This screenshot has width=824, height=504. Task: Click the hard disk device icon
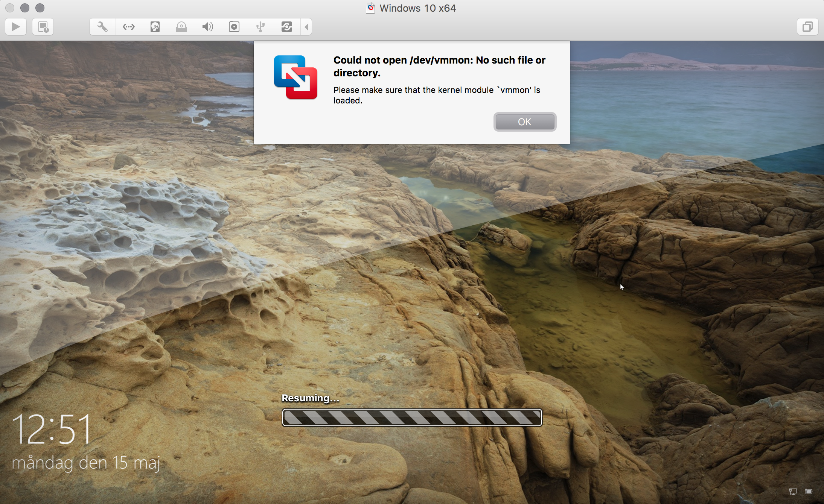(155, 27)
